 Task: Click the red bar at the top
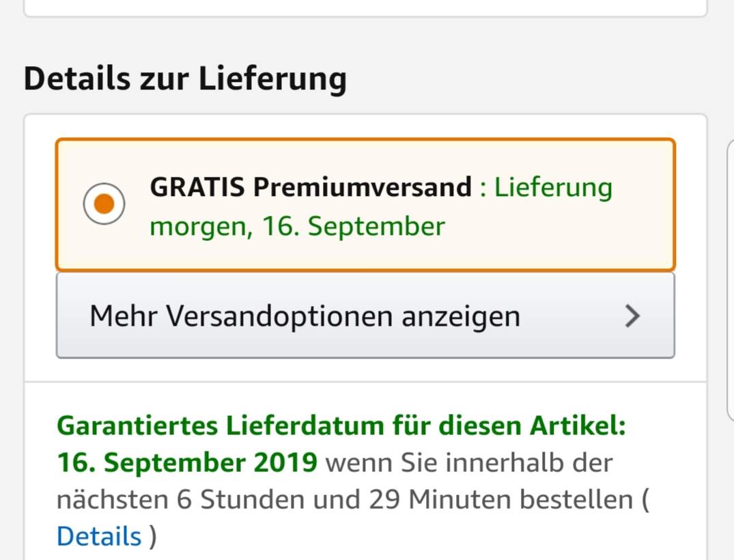[367, 8]
